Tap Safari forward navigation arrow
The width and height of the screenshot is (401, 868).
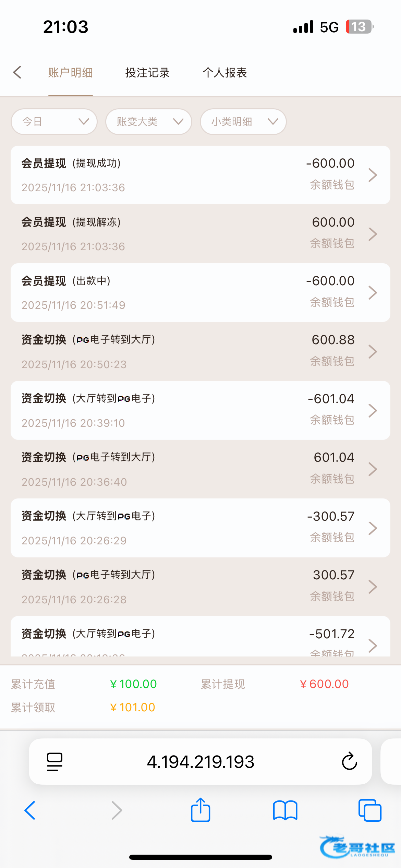(117, 810)
